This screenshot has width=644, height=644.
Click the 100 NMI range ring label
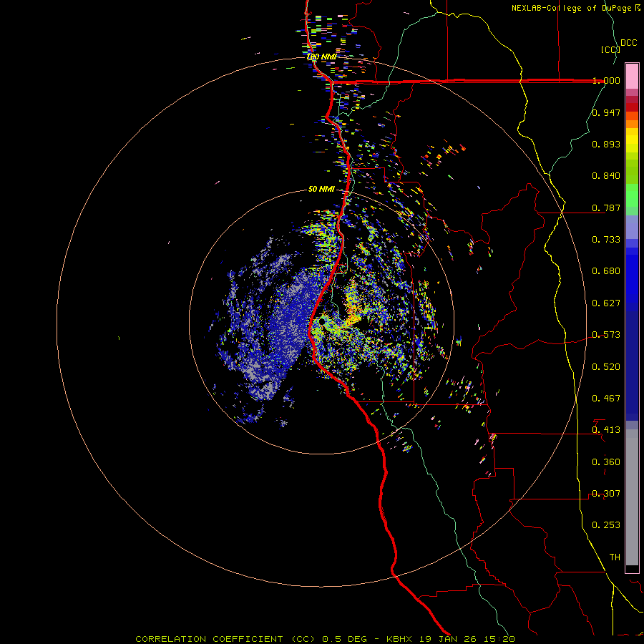[321, 57]
